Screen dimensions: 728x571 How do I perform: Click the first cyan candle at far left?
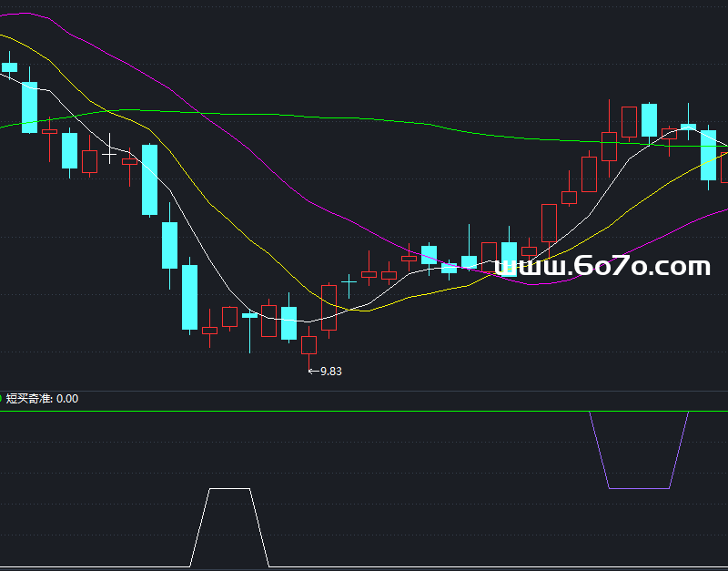click(x=9, y=66)
